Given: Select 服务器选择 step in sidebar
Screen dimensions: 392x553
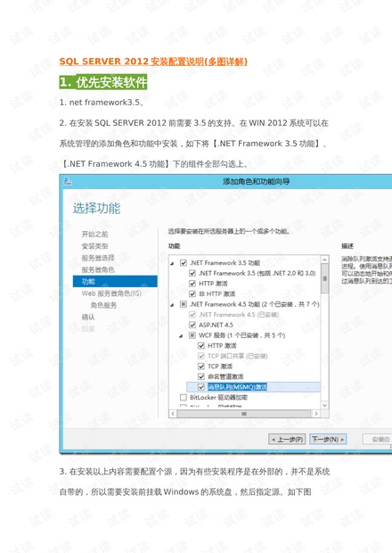Looking at the screenshot, I should [98, 258].
